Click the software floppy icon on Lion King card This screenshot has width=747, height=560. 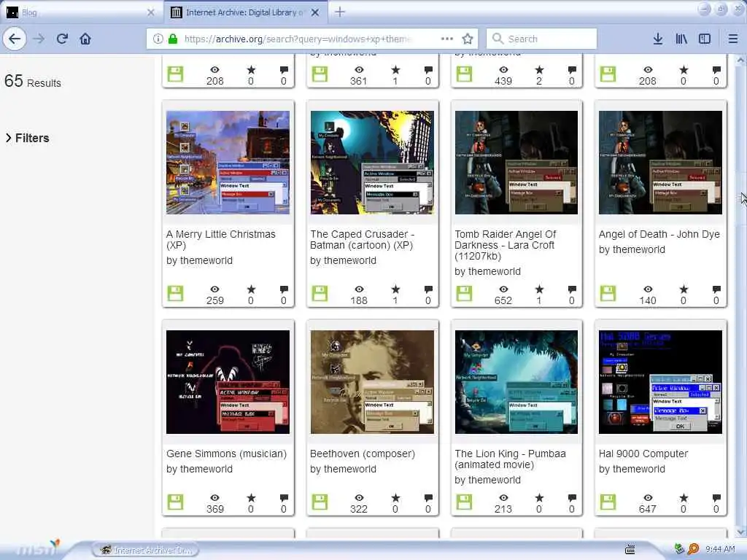click(x=464, y=502)
